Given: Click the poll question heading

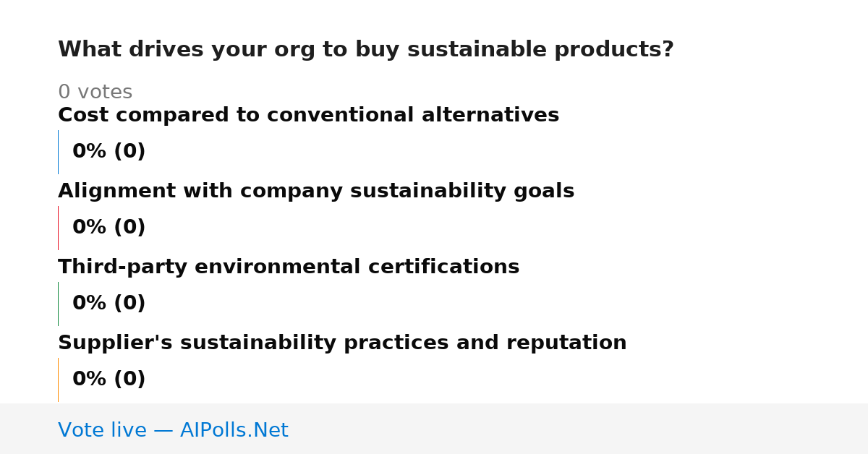Looking at the screenshot, I should (365, 50).
